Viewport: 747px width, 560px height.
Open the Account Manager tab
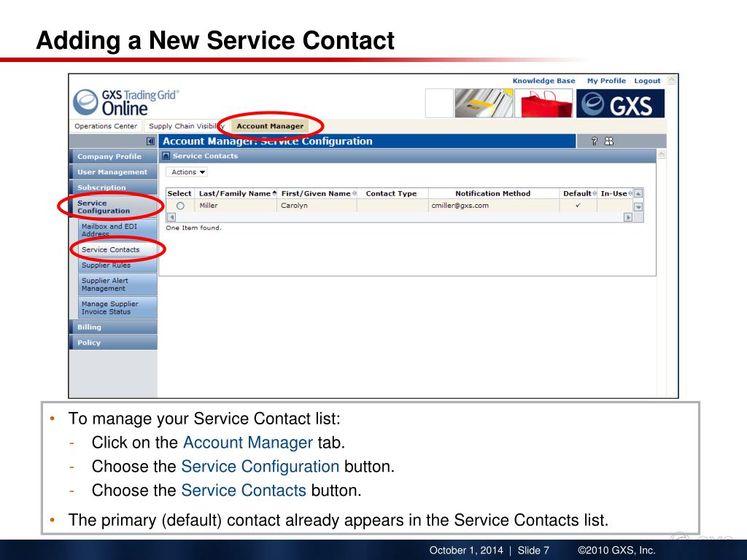tap(270, 126)
